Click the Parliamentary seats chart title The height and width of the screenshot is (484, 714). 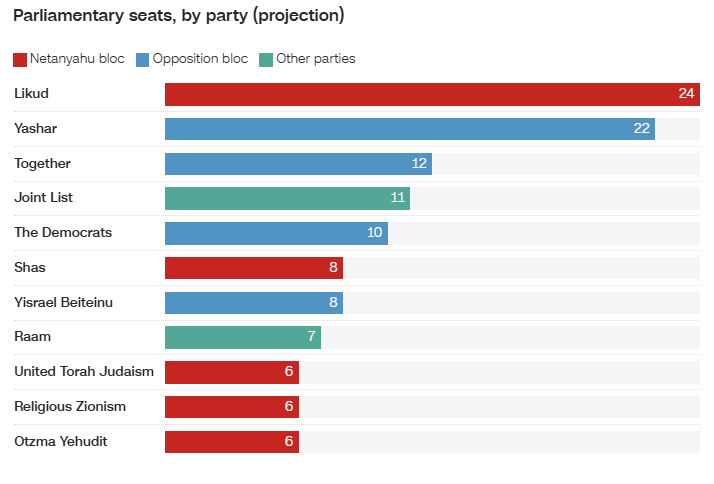(178, 16)
